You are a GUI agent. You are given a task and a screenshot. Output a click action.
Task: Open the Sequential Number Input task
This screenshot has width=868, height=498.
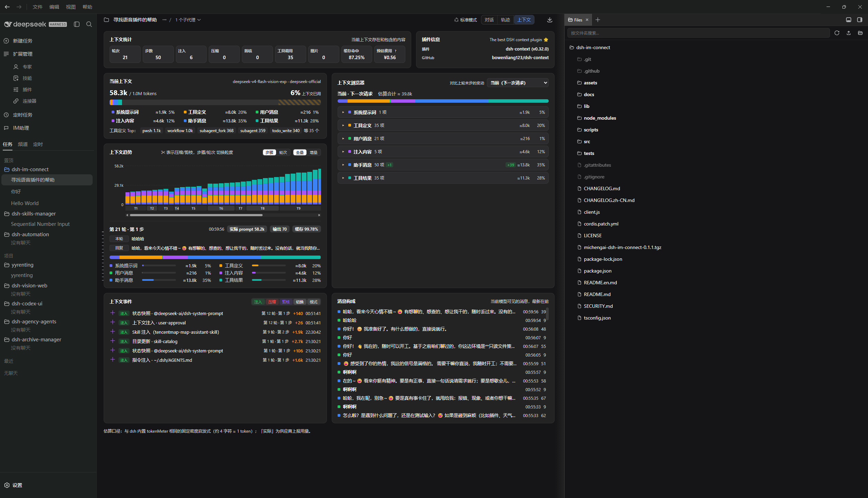click(40, 224)
